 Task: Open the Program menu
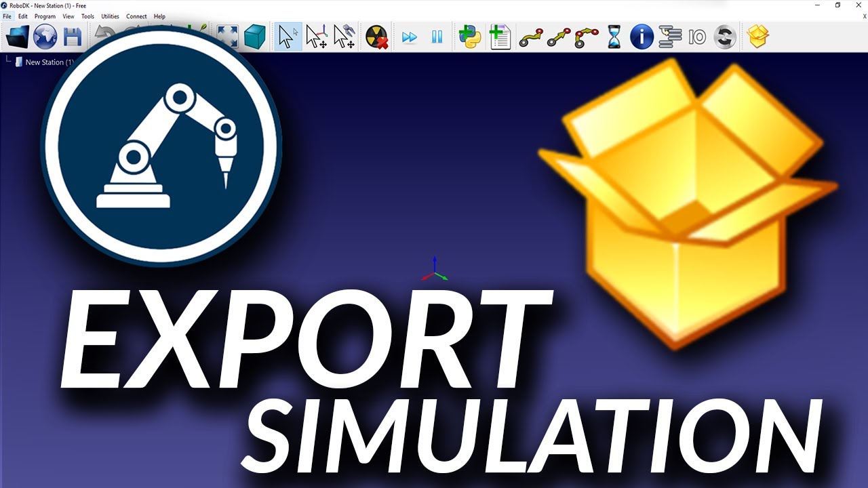click(x=45, y=16)
